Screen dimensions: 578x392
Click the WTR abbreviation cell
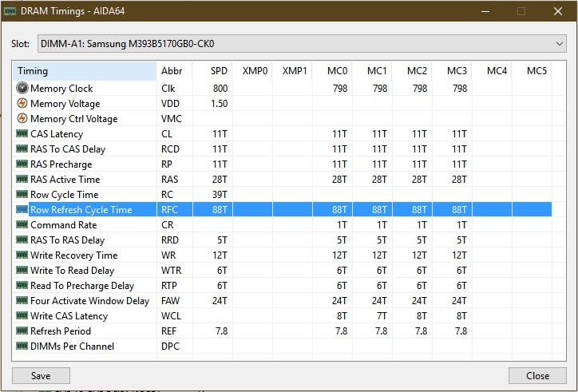[172, 271]
